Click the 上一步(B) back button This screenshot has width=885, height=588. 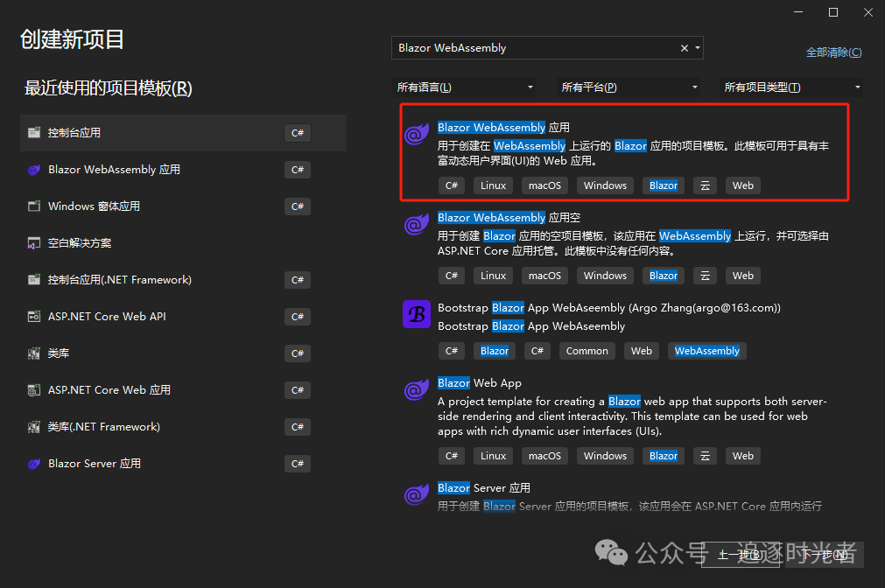tap(741, 556)
